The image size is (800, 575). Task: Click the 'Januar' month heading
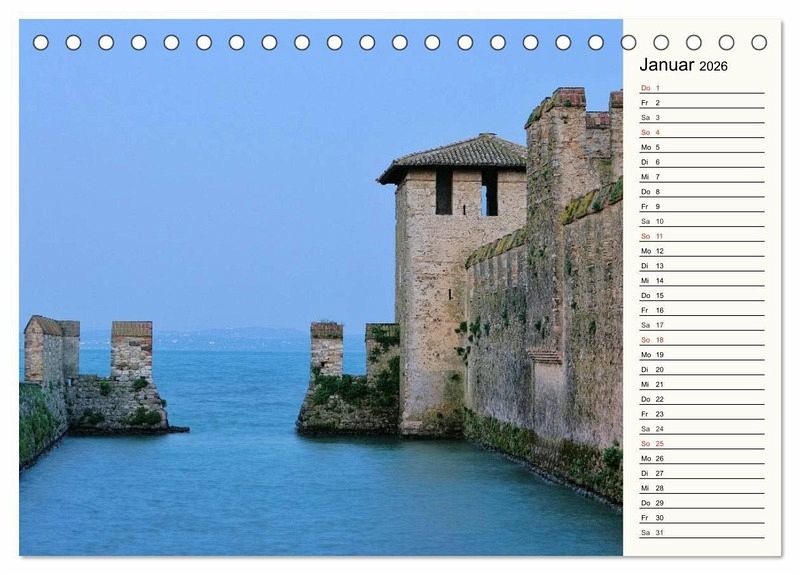click(x=667, y=65)
